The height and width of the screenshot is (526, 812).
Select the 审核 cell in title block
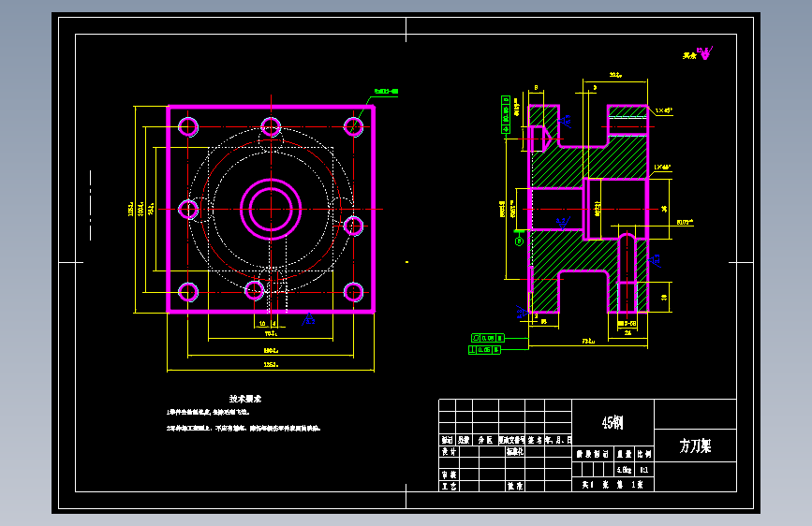pyautogui.click(x=449, y=475)
